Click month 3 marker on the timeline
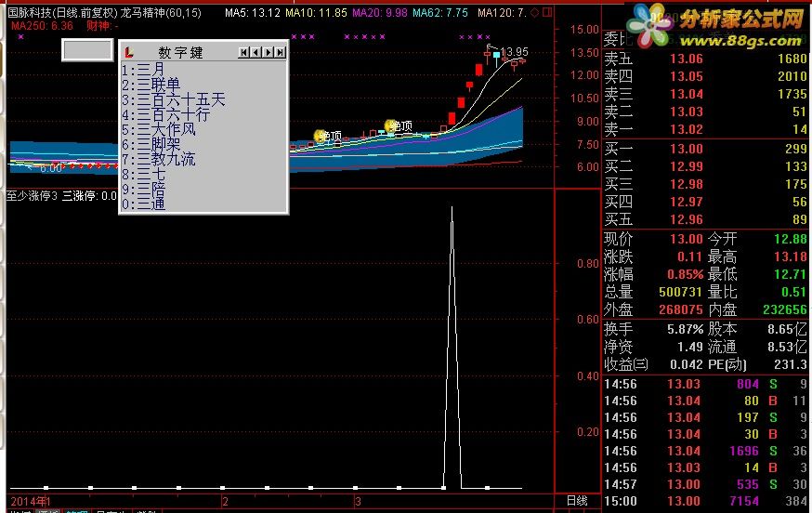Viewport: 812px width, 513px height. point(358,502)
